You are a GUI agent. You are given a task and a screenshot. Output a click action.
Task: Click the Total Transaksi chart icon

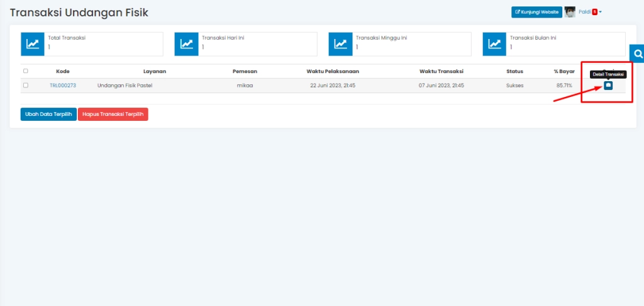click(x=32, y=44)
